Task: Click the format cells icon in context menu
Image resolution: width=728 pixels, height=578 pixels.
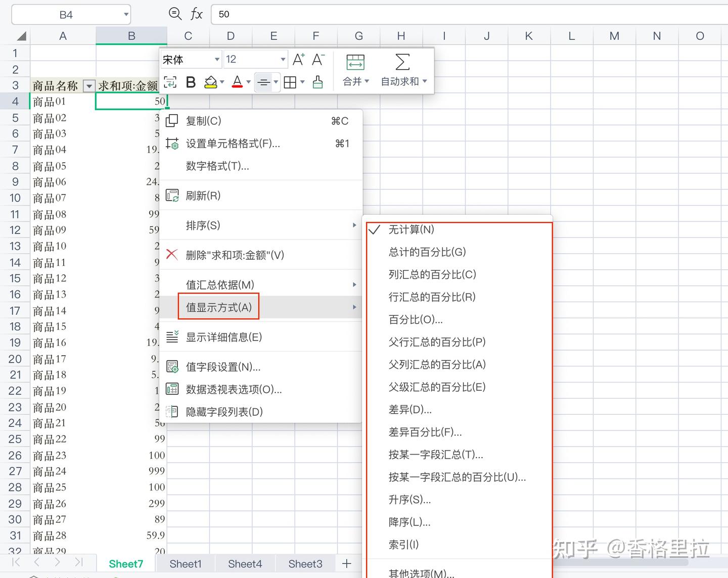Action: click(x=172, y=143)
